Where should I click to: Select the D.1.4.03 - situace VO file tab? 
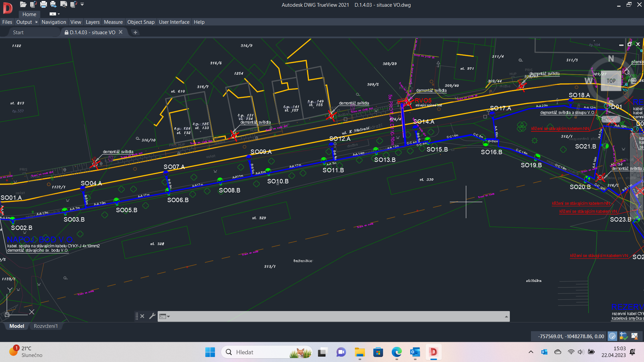click(x=92, y=32)
